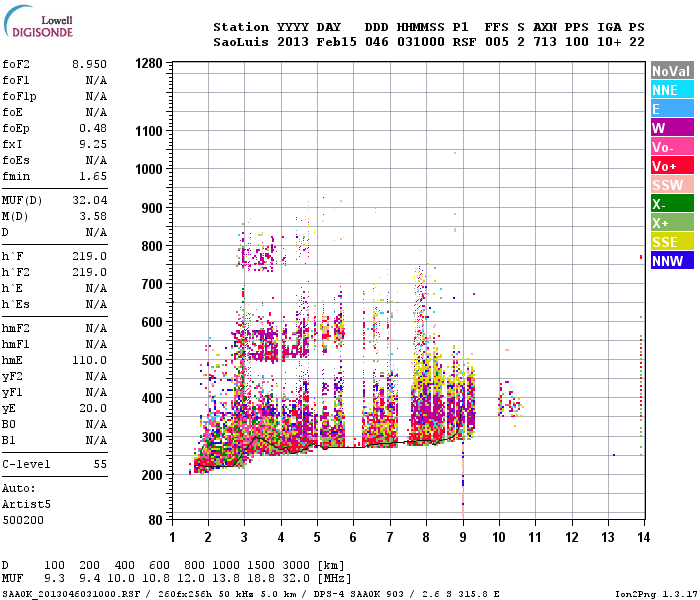Click the h`F value 219.0
700x600 pixels.
click(x=89, y=256)
